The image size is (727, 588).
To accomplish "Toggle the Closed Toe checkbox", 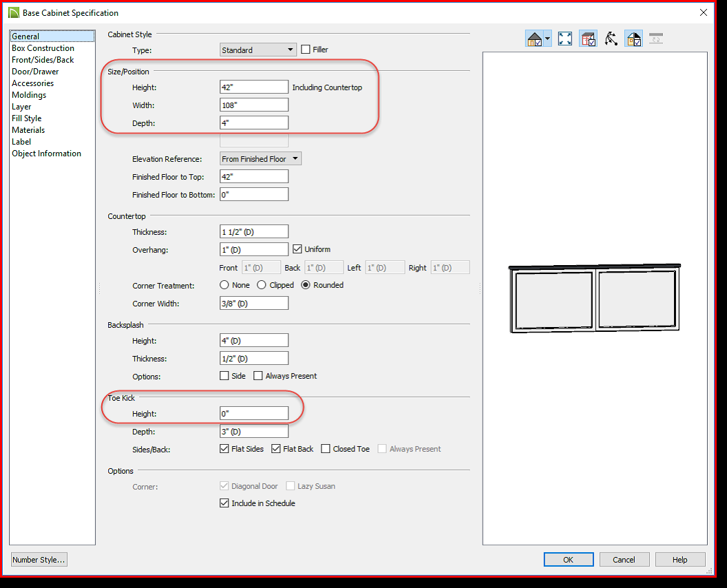I will point(326,449).
